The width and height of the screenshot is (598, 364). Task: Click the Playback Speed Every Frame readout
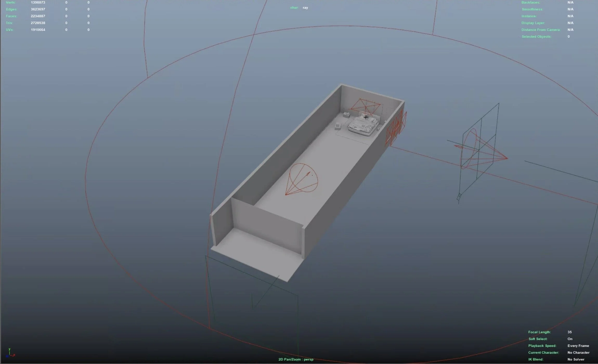(578, 346)
